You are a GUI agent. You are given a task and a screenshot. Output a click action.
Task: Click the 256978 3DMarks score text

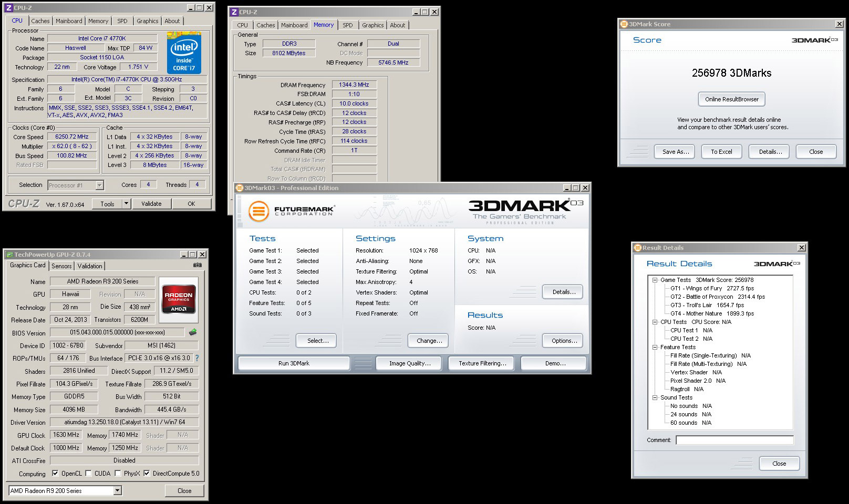[x=731, y=73]
